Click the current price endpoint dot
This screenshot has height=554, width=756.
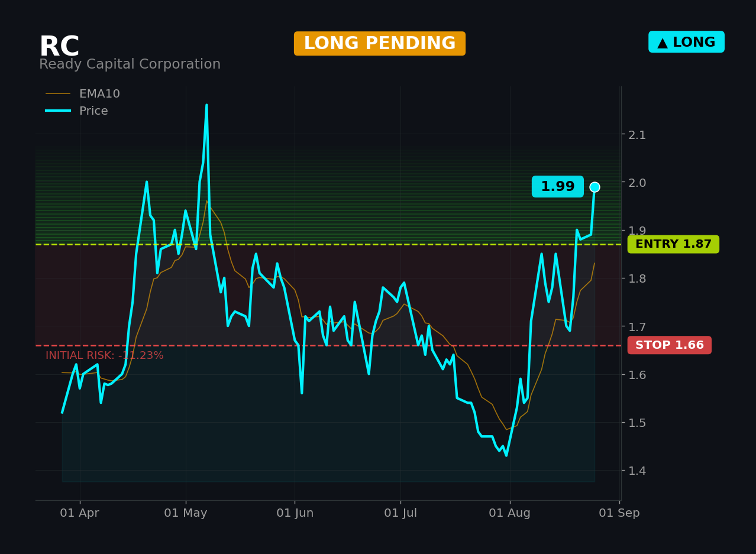coord(595,187)
